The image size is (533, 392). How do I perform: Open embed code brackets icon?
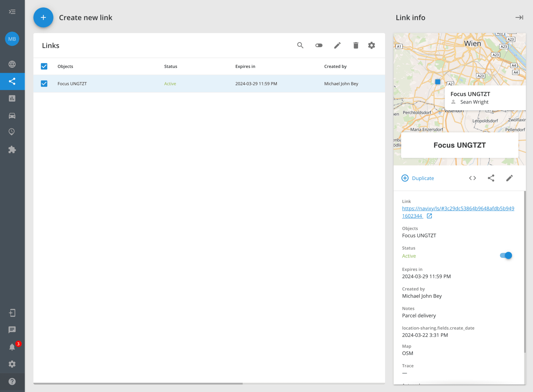tap(472, 178)
